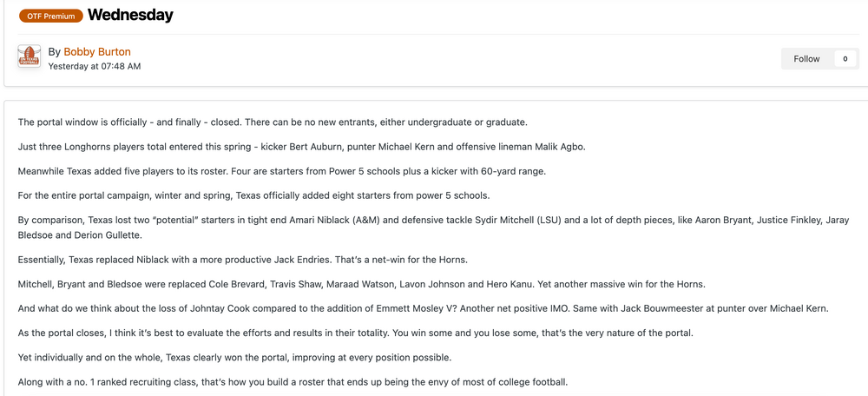Click the "Wednesday" article title

[130, 16]
